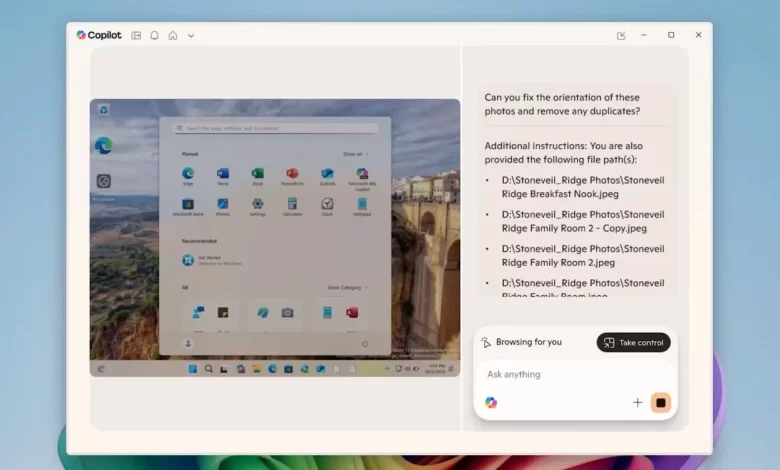Open PowerPoint in the Start menu
780x470 pixels.
click(292, 174)
